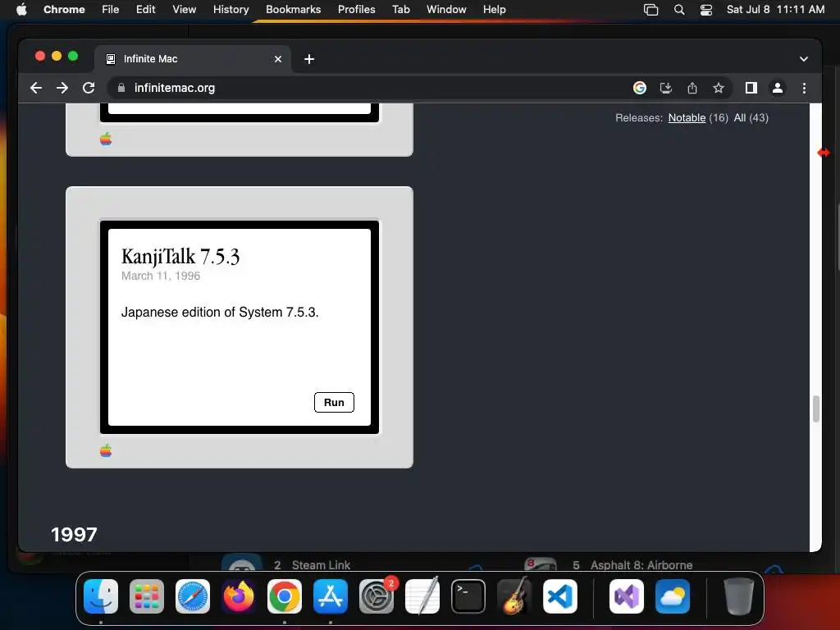Open a new tab
The width and height of the screenshot is (840, 630).
click(x=309, y=59)
